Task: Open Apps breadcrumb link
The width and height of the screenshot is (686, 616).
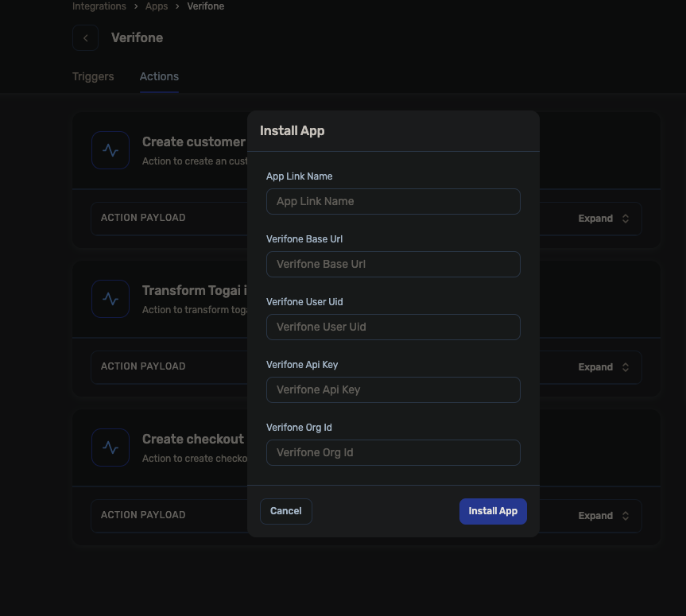Action: [157, 6]
